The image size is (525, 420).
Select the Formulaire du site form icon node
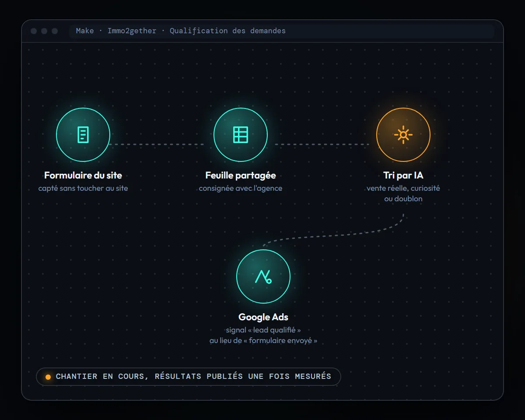tap(83, 135)
